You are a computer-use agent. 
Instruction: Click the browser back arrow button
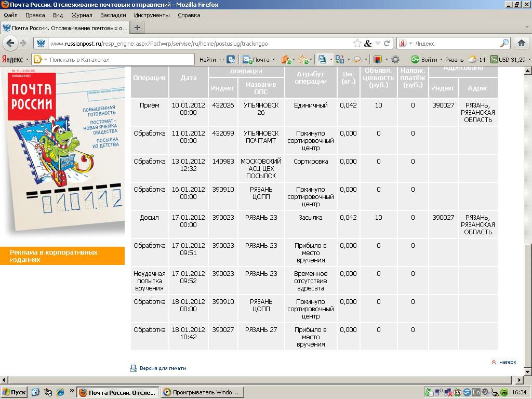10,44
